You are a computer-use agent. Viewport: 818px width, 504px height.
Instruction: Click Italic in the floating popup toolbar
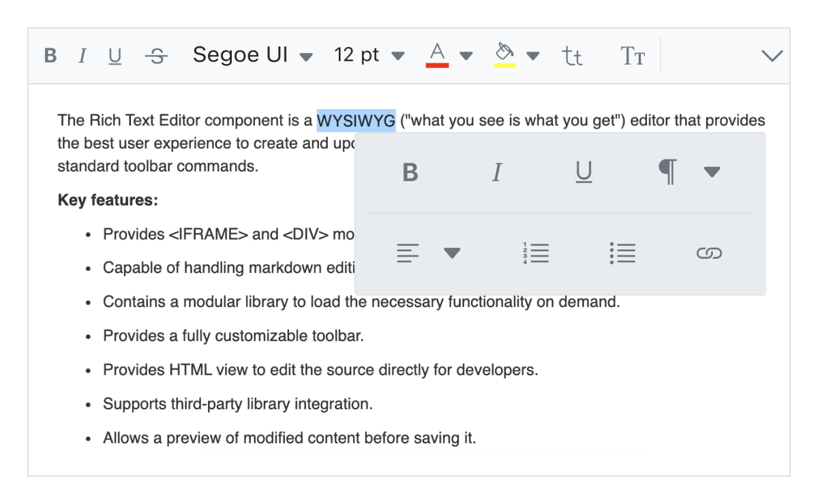pos(497,173)
